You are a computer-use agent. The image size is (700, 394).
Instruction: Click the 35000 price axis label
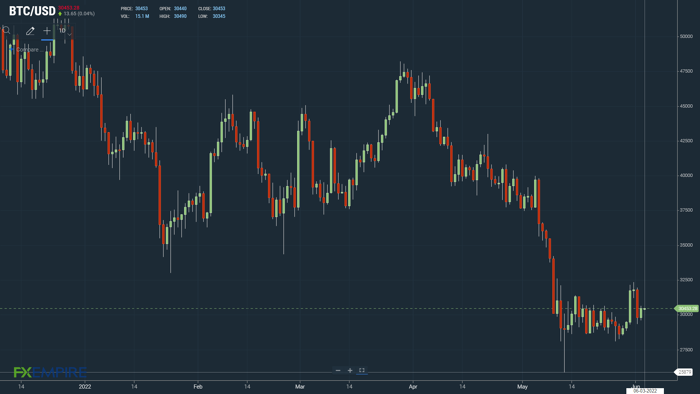click(687, 245)
